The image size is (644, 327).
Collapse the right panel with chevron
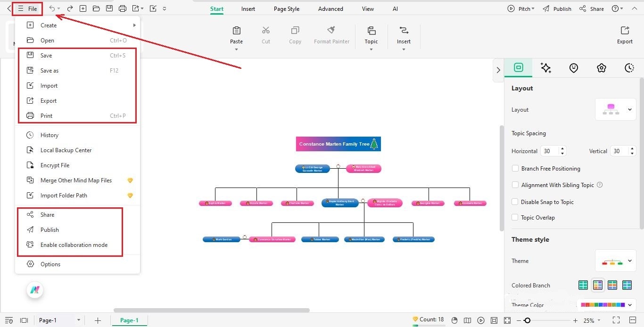498,70
